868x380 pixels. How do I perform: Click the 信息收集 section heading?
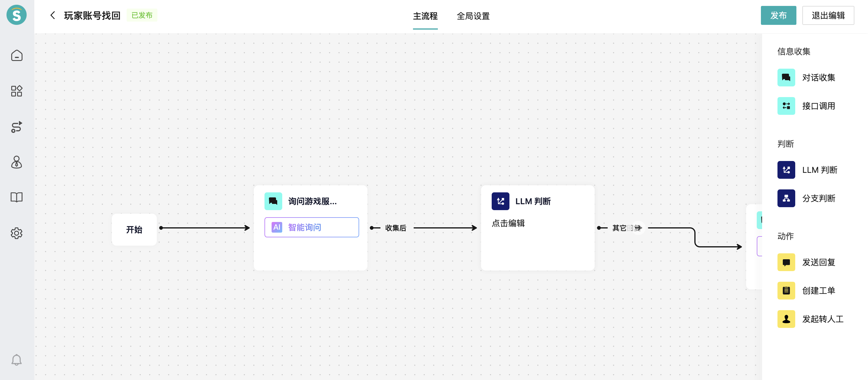pyautogui.click(x=793, y=51)
